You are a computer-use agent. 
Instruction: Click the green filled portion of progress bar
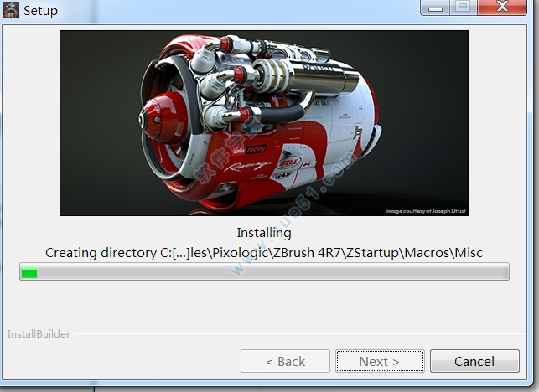coord(29,272)
